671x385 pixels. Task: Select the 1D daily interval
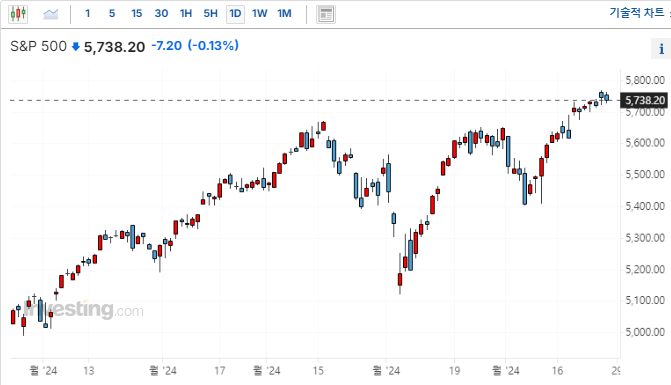click(235, 14)
